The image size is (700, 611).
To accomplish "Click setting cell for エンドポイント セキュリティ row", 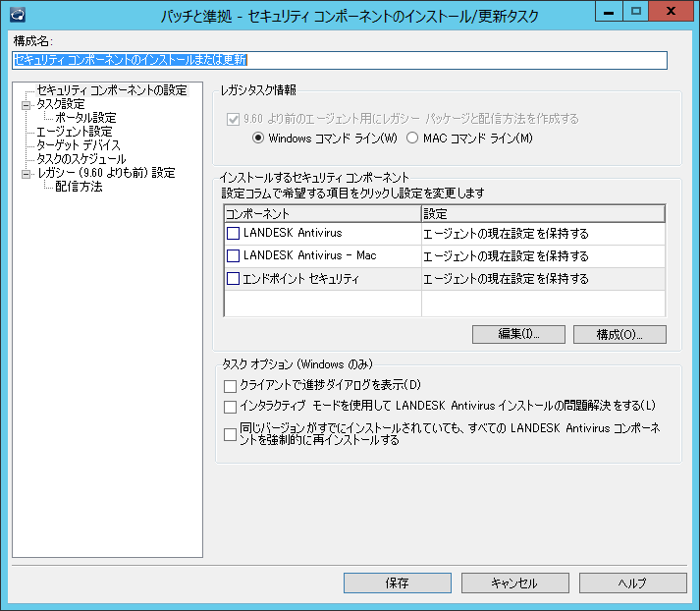I will 543,279.
